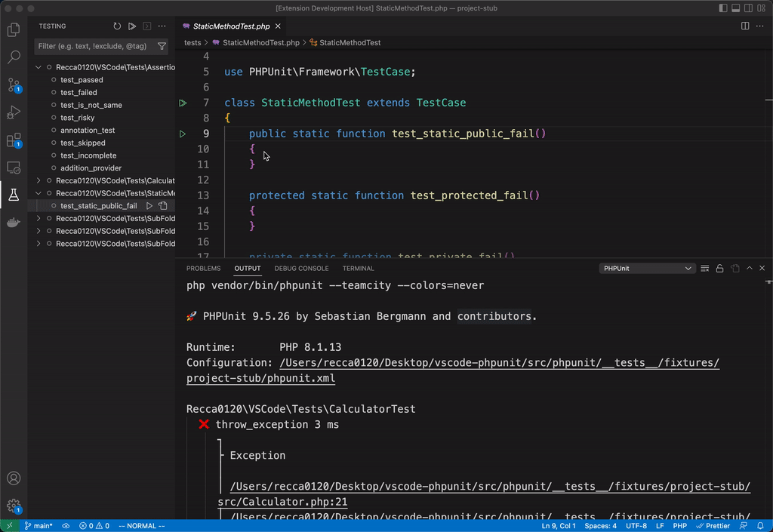Select the test_risky tree item

(78, 118)
